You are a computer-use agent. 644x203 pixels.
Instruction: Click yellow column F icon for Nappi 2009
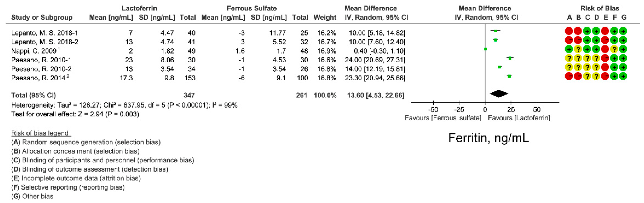pos(614,49)
